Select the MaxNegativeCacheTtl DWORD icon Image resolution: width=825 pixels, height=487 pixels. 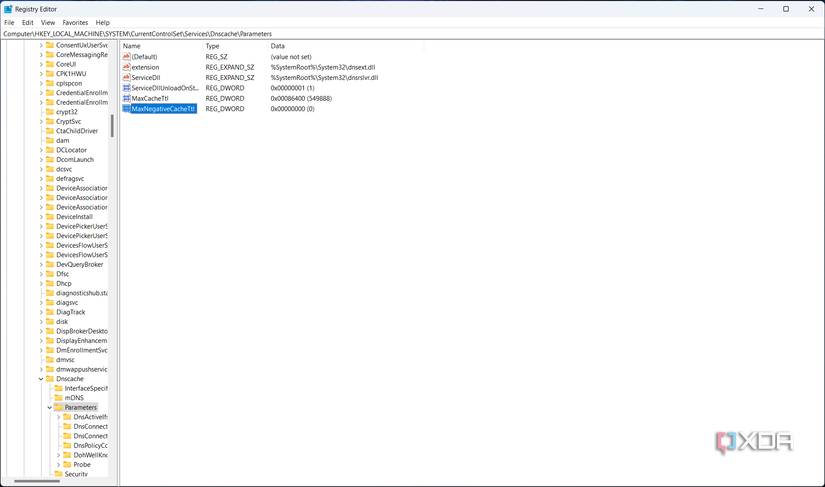click(x=126, y=109)
